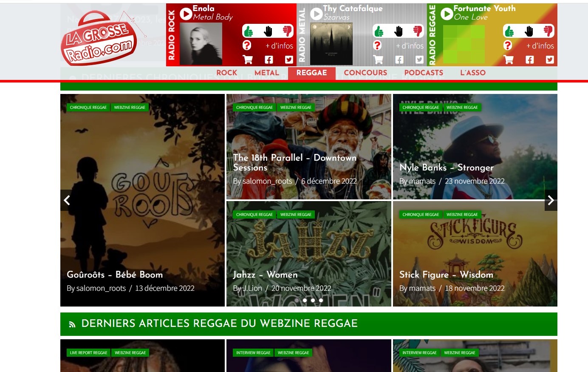Open + d'infos for Radio Metal
This screenshot has width=588, height=372.
coord(410,45)
